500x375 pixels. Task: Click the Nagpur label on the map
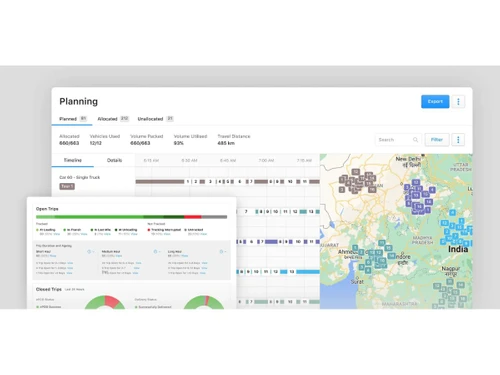coord(451,268)
